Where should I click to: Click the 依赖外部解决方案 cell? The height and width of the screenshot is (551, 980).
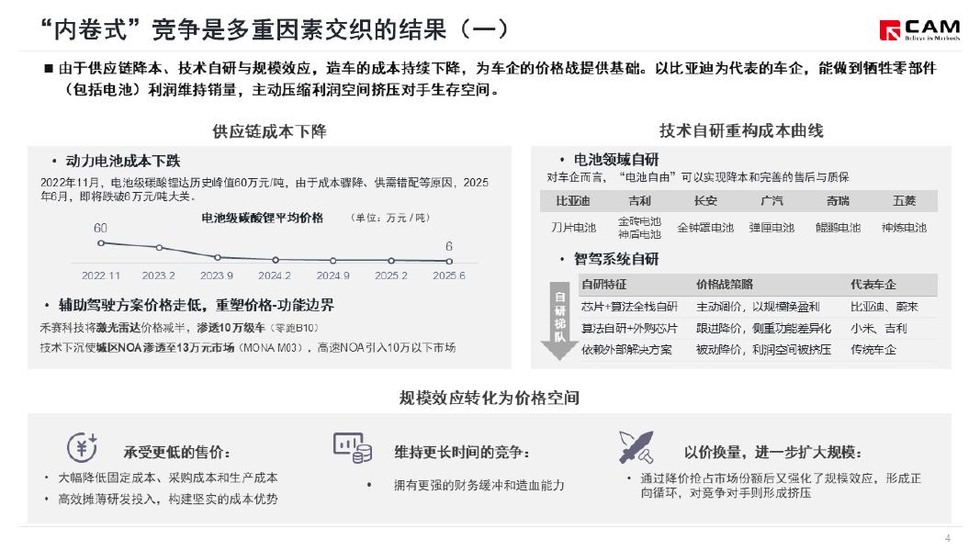click(x=627, y=350)
